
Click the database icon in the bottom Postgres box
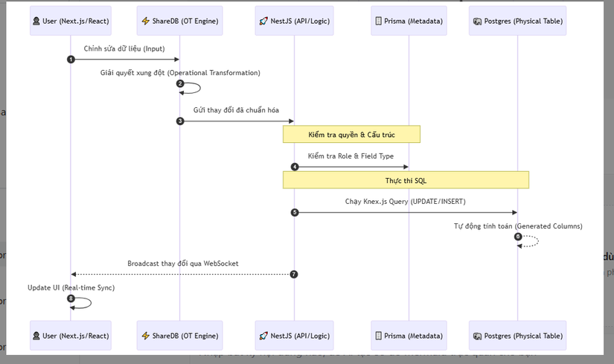(477, 336)
